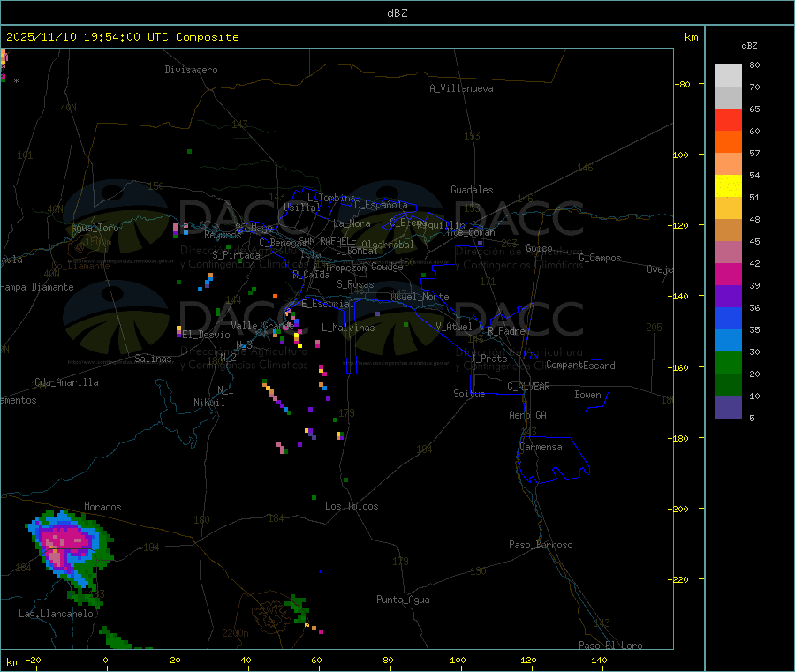
Task: Click the Pampa_Diamante location label
Action: (36, 287)
